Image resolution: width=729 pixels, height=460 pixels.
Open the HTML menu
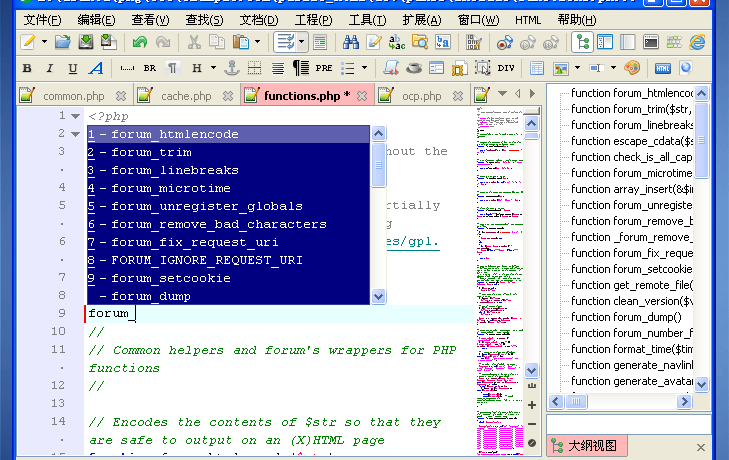pos(528,20)
